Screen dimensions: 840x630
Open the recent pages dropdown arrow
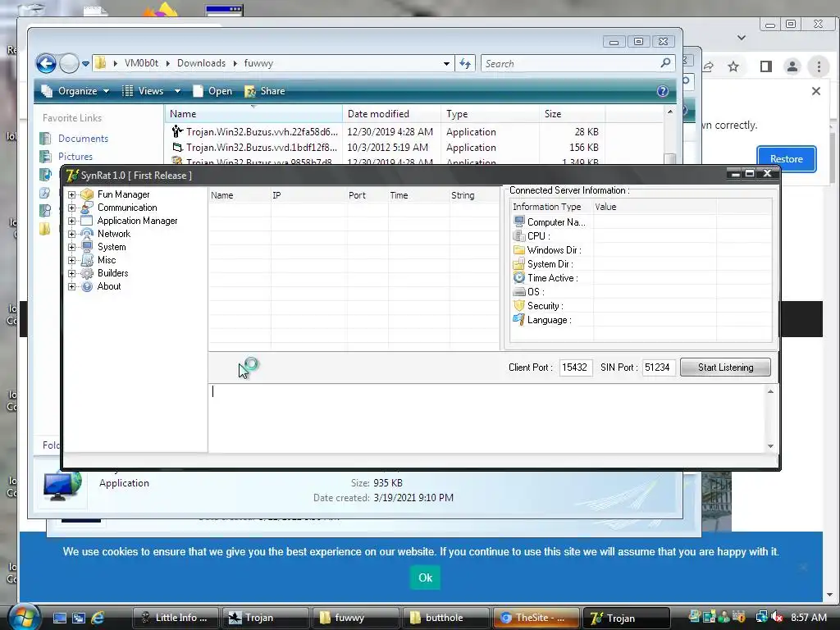pyautogui.click(x=85, y=64)
